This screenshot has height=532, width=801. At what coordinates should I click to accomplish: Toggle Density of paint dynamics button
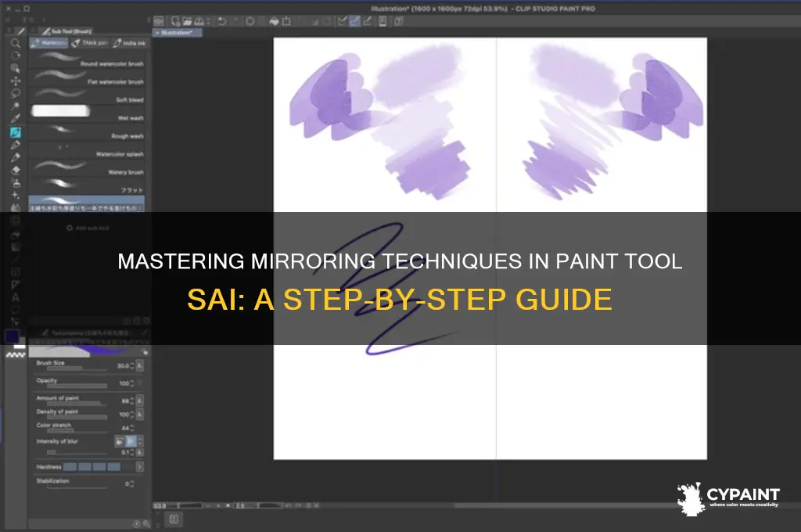pyautogui.click(x=140, y=414)
